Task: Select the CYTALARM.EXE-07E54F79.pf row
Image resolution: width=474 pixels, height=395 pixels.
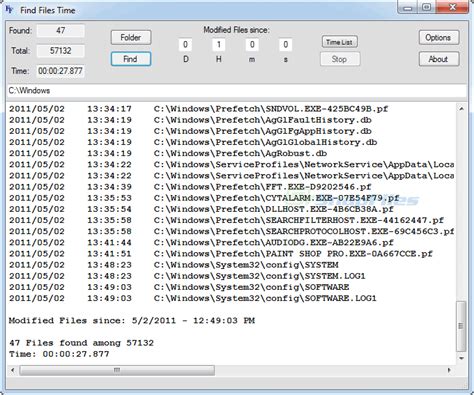Action: pos(204,198)
